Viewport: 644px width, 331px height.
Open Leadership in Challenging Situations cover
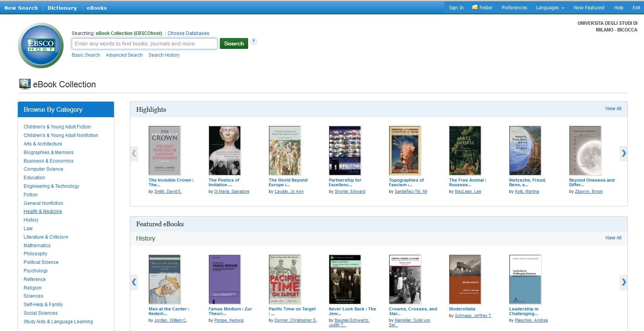pyautogui.click(x=525, y=279)
